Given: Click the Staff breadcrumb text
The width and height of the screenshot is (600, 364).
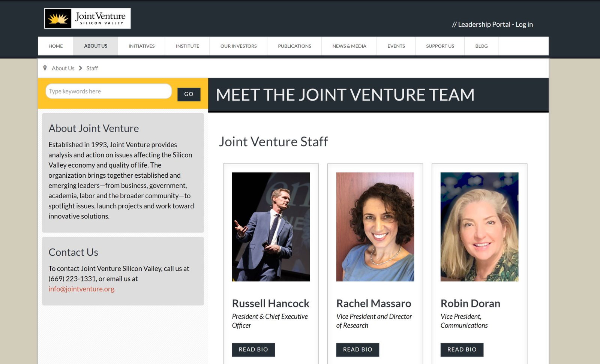Looking at the screenshot, I should click(x=92, y=68).
